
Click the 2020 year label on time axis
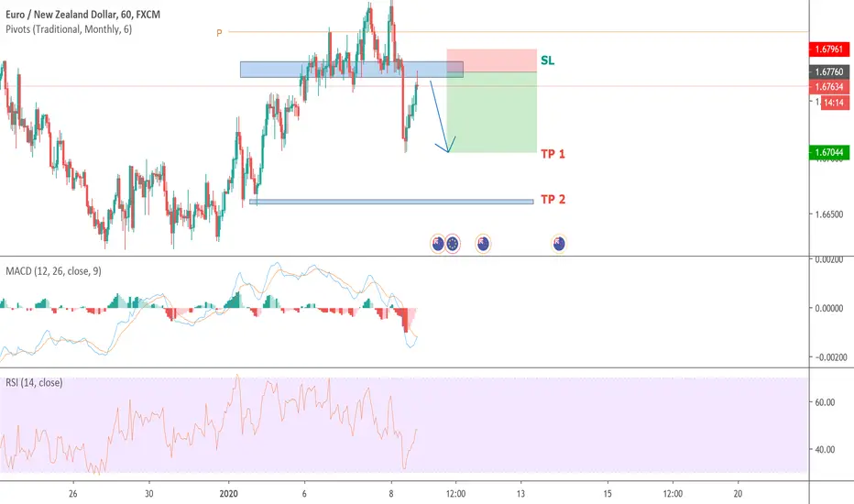coord(229,494)
